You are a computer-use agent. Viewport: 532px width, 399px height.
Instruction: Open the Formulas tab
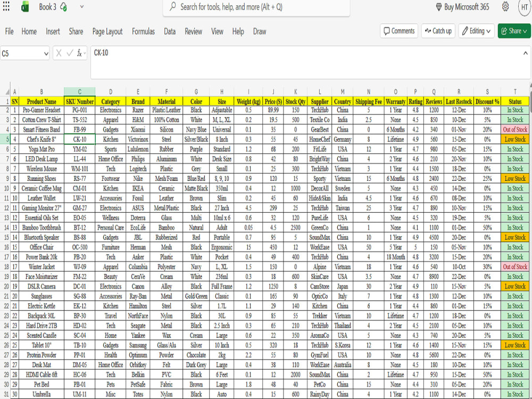(143, 31)
